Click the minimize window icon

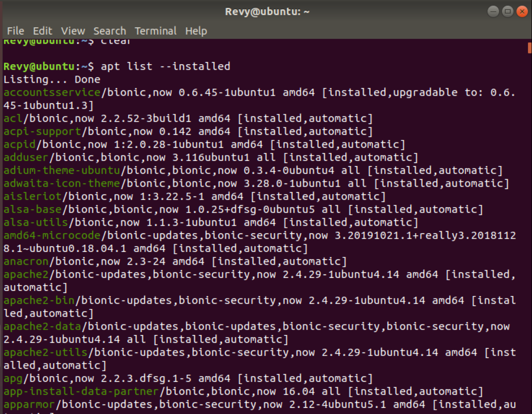pos(493,11)
